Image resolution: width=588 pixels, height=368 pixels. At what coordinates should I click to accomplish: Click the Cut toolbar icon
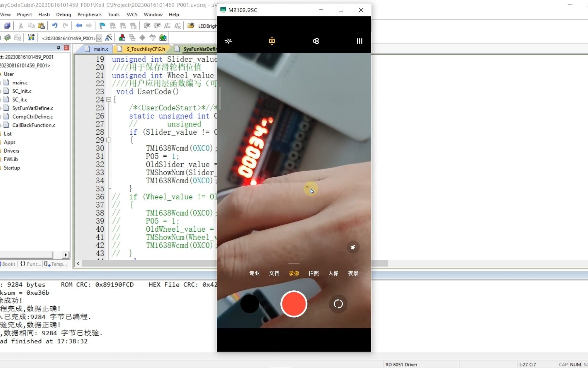tap(21, 26)
